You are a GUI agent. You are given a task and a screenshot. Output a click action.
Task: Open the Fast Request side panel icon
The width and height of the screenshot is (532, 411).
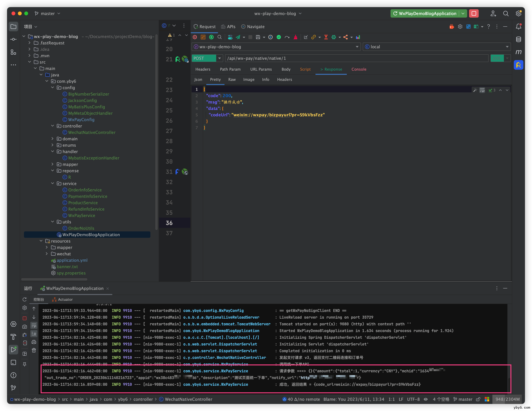click(519, 65)
